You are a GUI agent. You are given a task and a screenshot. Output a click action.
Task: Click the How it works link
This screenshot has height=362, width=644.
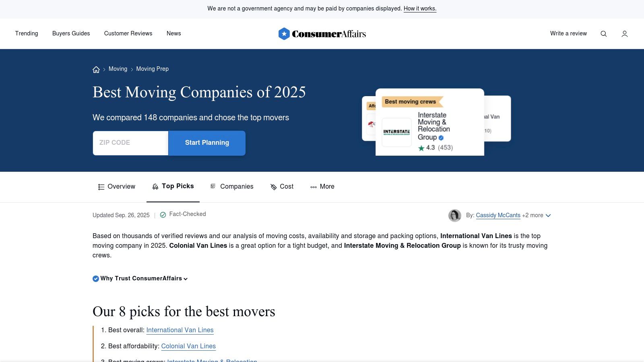click(x=419, y=8)
